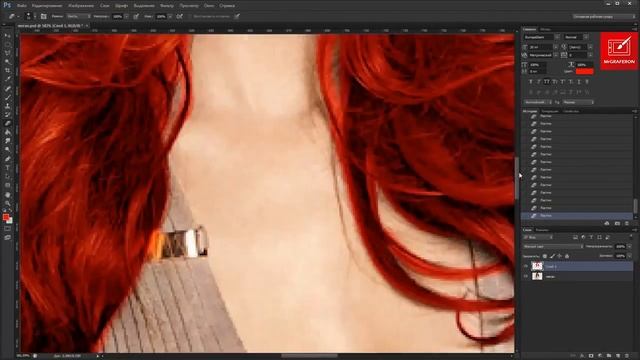
Task: Click the Слой 1 layer thumbnail
Action: 537,267
